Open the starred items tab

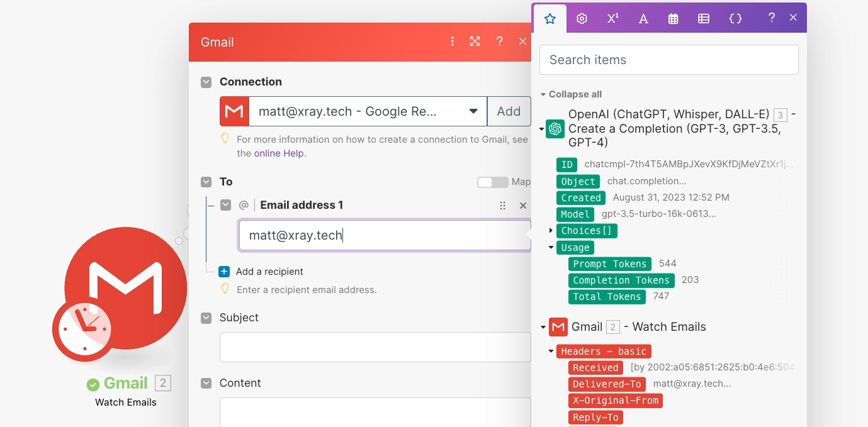(550, 19)
